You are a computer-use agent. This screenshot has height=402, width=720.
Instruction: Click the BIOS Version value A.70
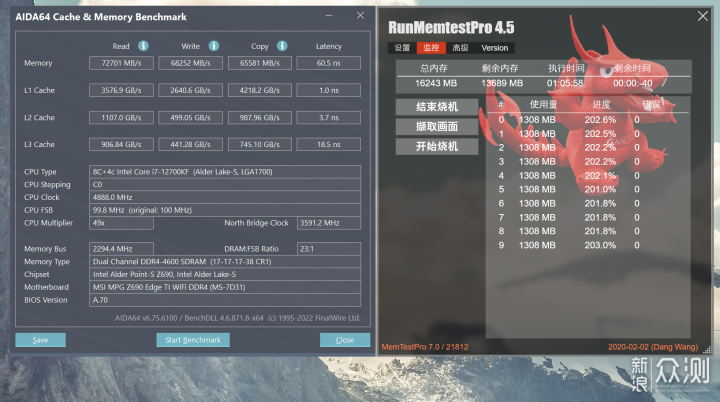(225, 300)
